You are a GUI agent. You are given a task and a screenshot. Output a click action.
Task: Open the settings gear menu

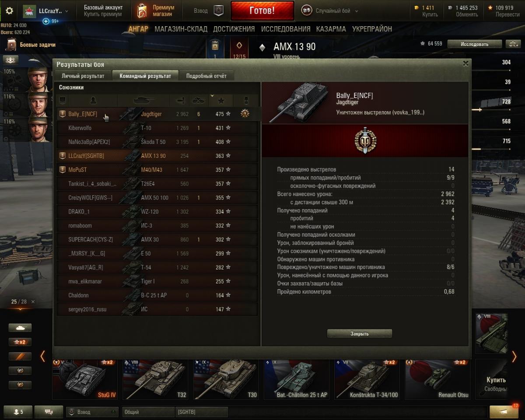click(9, 11)
